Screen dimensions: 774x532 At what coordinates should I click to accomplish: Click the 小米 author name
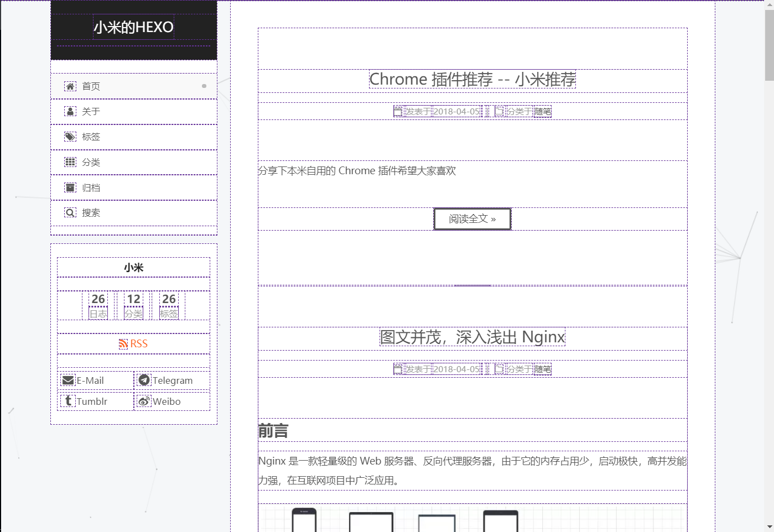(133, 268)
